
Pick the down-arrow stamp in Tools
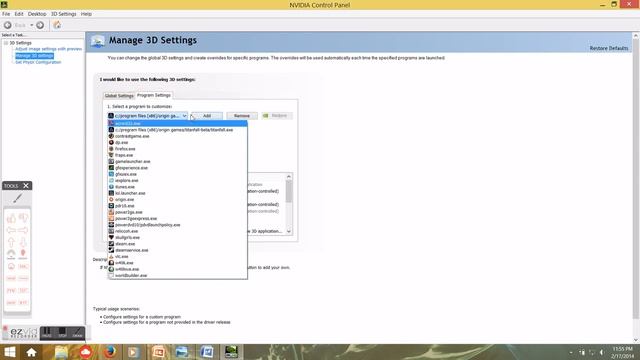tap(23, 242)
